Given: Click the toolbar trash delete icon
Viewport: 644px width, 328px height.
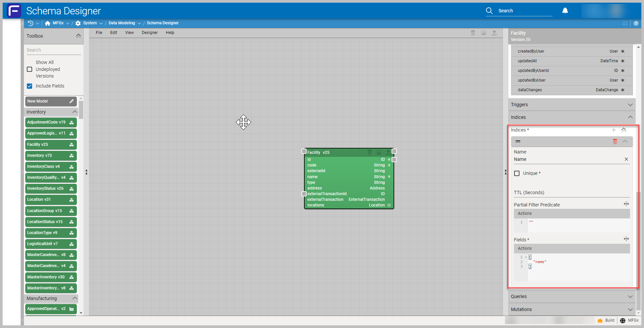Looking at the screenshot, I should (473, 33).
